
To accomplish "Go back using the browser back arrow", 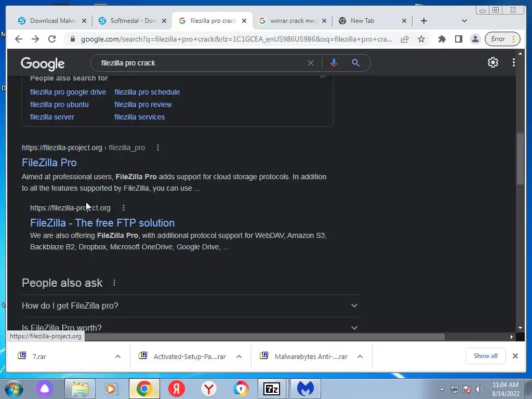I will point(19,39).
